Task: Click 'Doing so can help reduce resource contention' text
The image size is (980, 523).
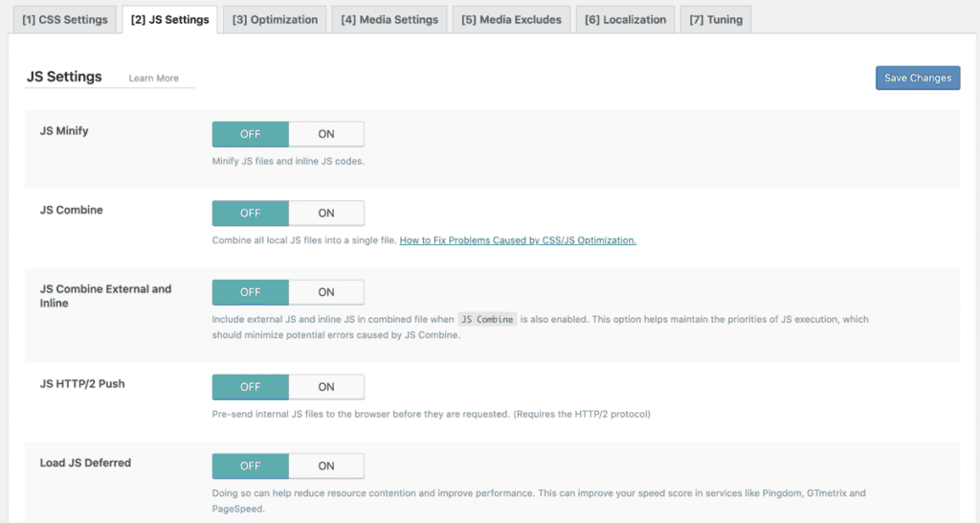Action: click(x=539, y=501)
